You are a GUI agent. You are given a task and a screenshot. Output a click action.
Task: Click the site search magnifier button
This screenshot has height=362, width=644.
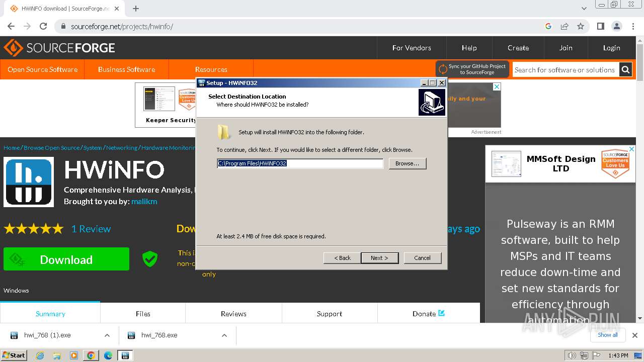pos(625,70)
